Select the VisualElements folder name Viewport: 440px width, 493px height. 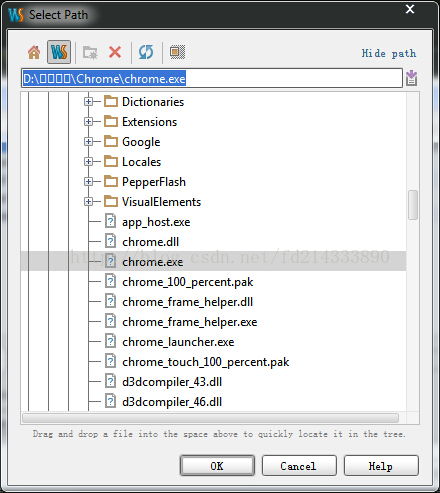(161, 202)
